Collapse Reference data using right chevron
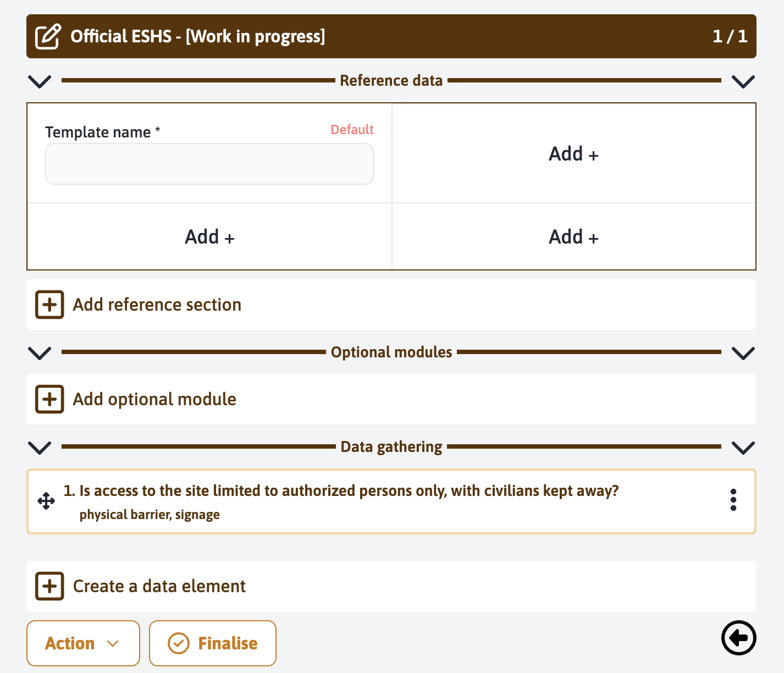Image resolution: width=784 pixels, height=673 pixels. click(743, 81)
